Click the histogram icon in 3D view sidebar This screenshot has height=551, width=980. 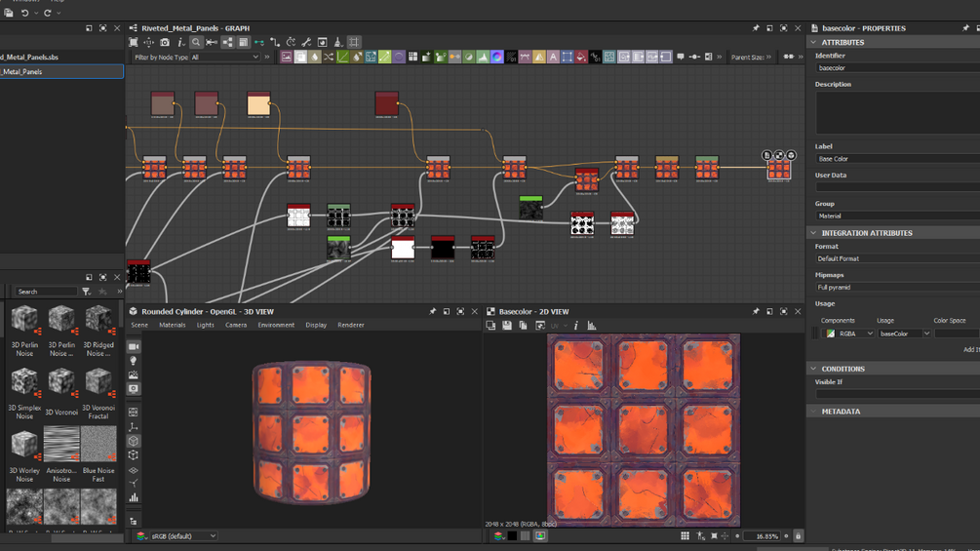[134, 498]
